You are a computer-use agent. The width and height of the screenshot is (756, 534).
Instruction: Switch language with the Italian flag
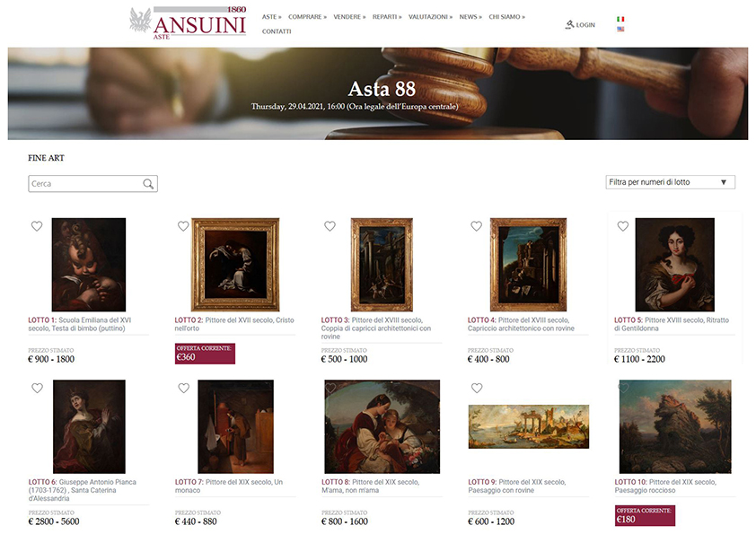[x=620, y=19]
